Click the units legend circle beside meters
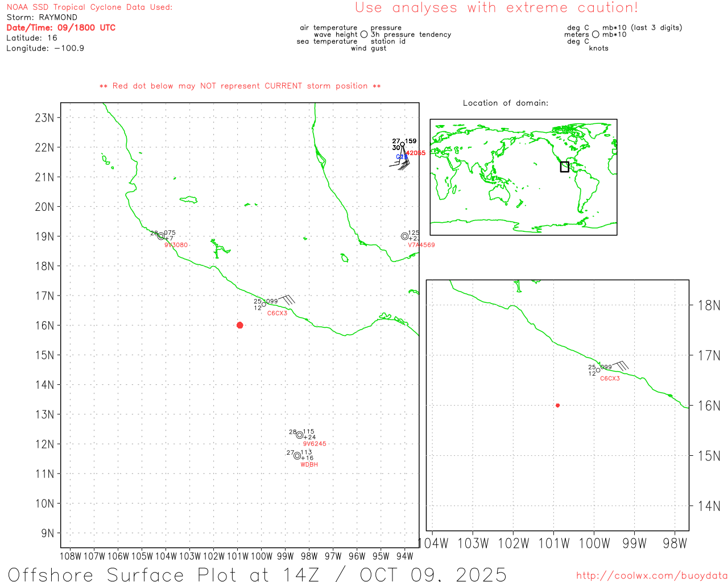The width and height of the screenshot is (728, 582). tap(595, 35)
